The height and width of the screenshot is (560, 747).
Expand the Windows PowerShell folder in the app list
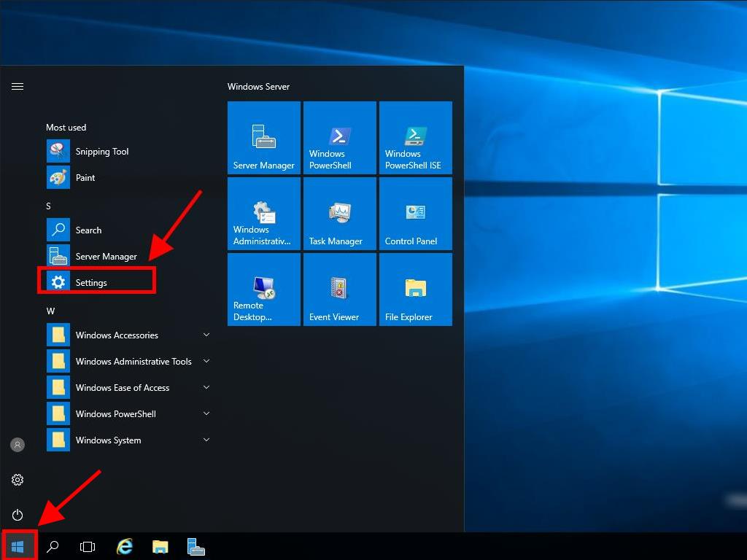[x=115, y=414]
